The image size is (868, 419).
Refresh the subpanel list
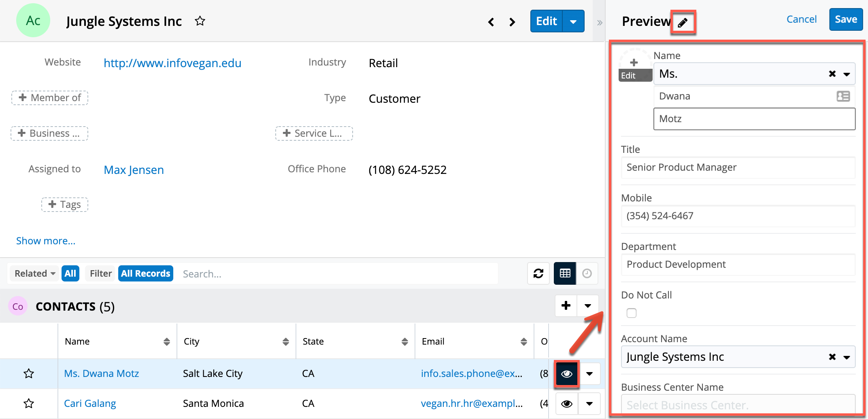[x=538, y=273]
